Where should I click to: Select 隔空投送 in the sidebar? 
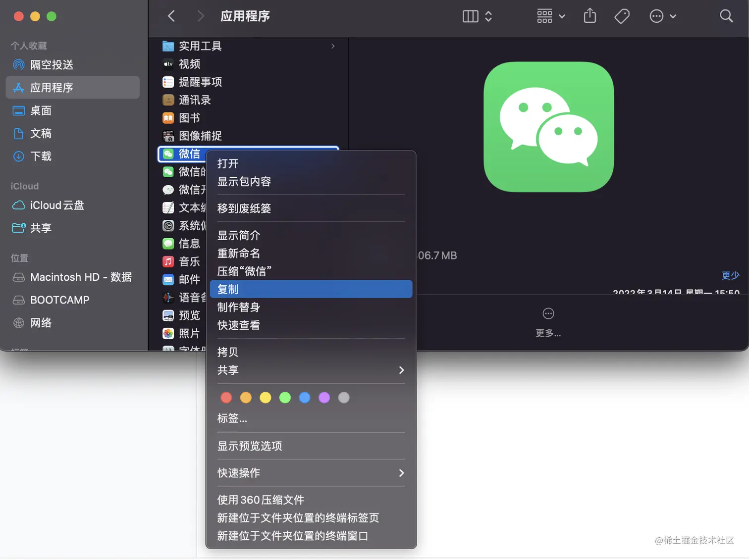[x=72, y=65]
